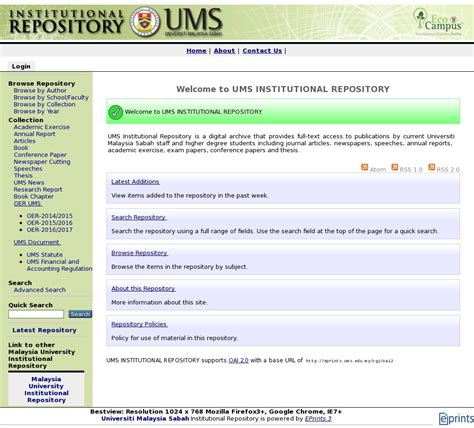Image resolution: width=474 pixels, height=428 pixels.
Task: Open Malaysia University Institutional Repository link
Action: [x=46, y=390]
